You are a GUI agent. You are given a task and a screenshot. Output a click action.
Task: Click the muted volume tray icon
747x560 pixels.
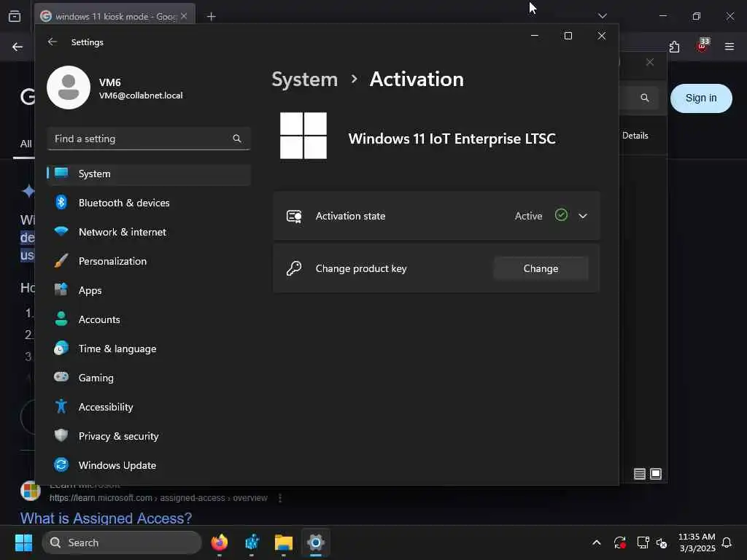662,542
